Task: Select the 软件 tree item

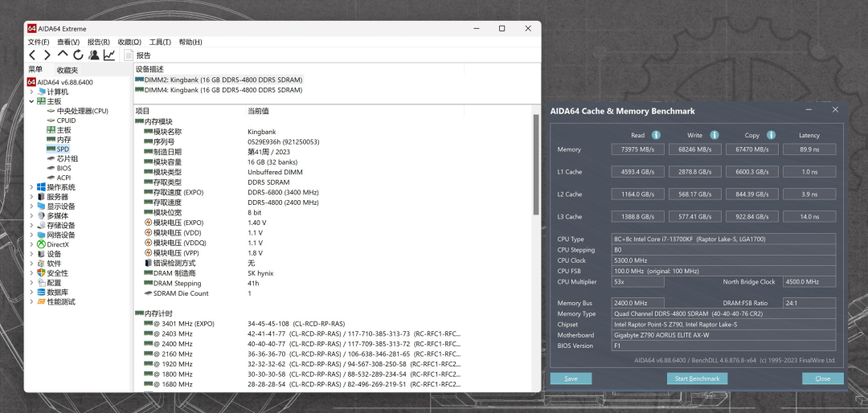Action: coord(49,264)
